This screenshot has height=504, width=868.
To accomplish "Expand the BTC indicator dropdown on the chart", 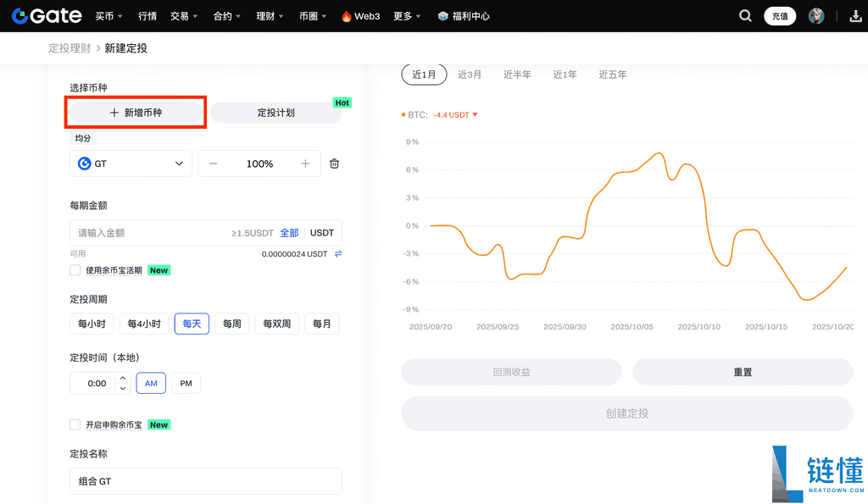I will pos(474,116).
